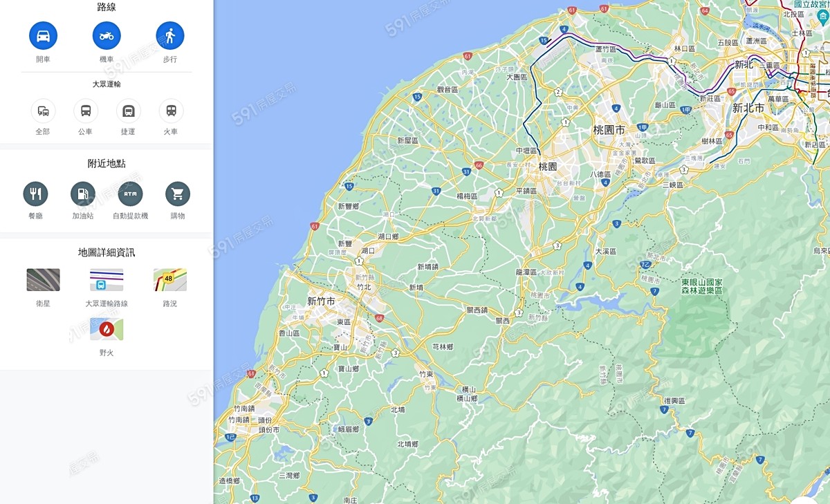Screen dimensions: 830x504
Task: Search nearby shopping with 購物 icon
Action: 178,194
